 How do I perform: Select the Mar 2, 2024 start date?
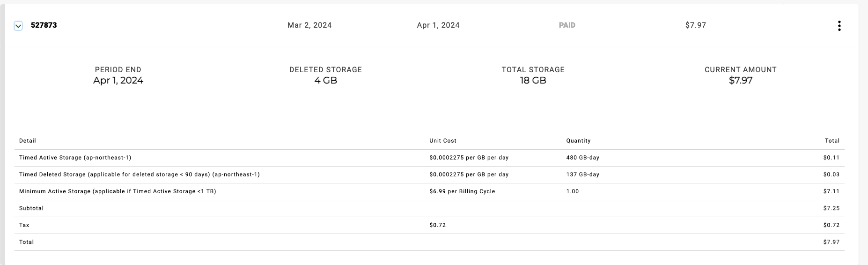coord(309,25)
